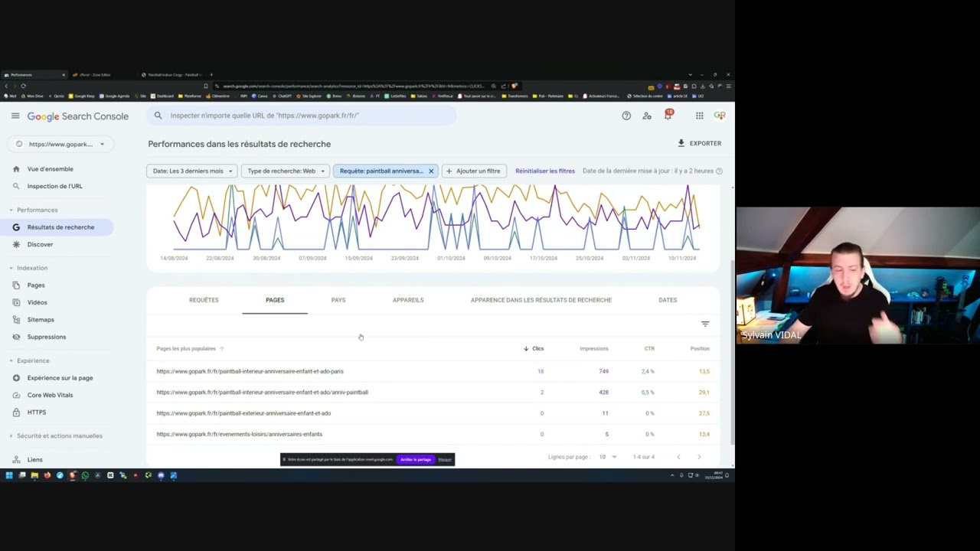This screenshot has width=980, height=551.
Task: Click Réinitialiser les filtres link
Action: pyautogui.click(x=545, y=171)
